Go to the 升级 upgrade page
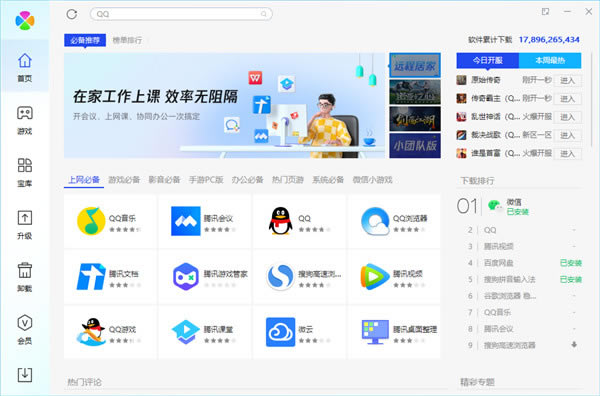 coord(25,225)
